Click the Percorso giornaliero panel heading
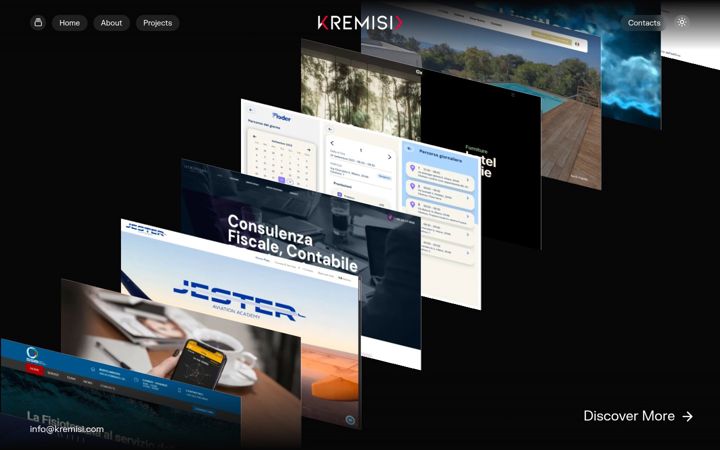 coord(440,157)
